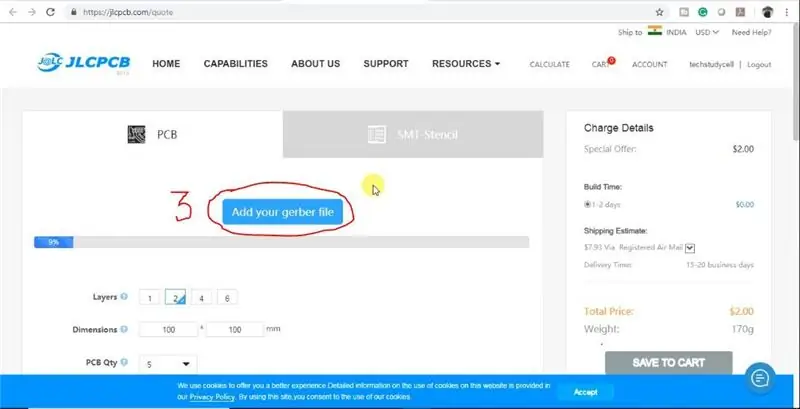The height and width of the screenshot is (409, 800).
Task: Accept the cookies notice
Action: 585,392
